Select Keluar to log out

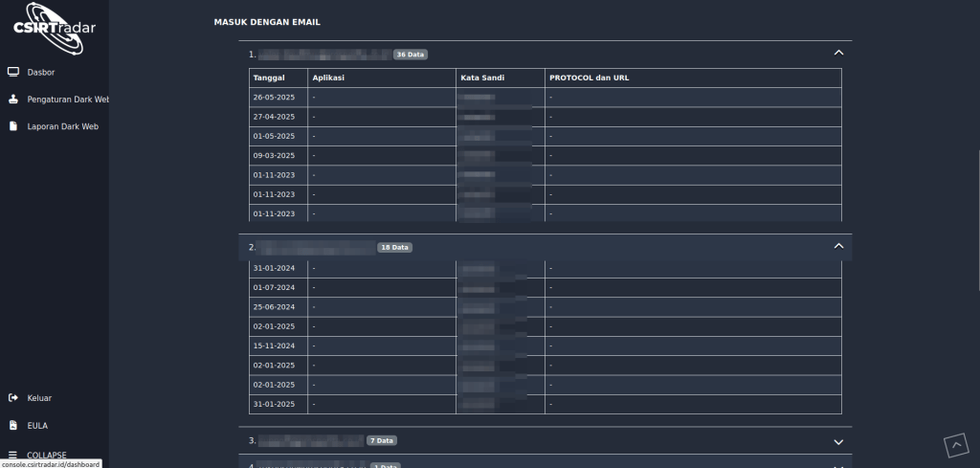click(39, 398)
